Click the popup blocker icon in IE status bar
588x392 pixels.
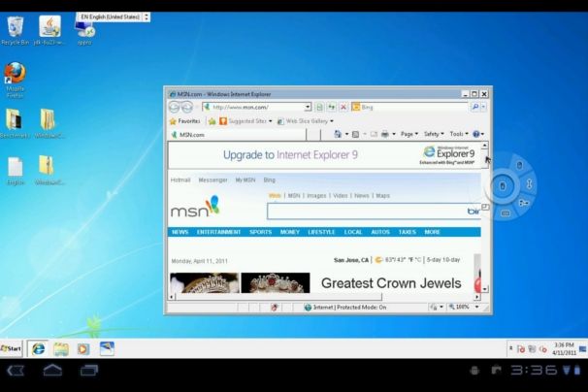[x=275, y=308]
